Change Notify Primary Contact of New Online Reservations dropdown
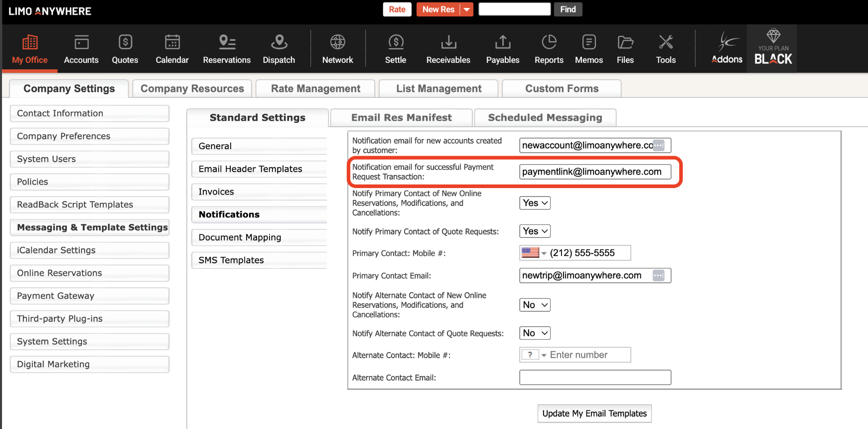This screenshot has width=868, height=429. [x=535, y=203]
